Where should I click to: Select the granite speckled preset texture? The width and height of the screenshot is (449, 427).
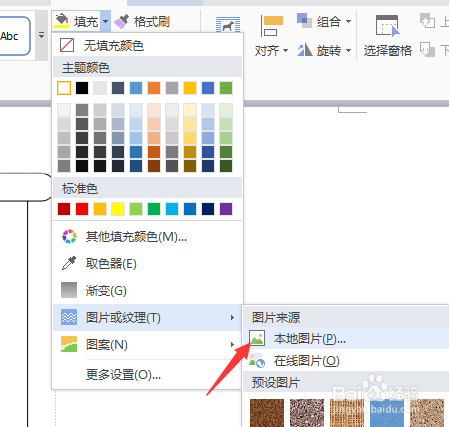[307, 413]
